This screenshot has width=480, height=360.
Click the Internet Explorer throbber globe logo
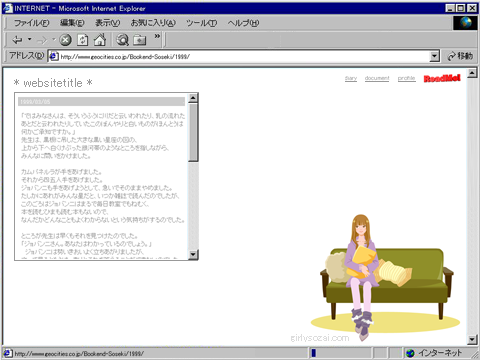click(x=465, y=23)
